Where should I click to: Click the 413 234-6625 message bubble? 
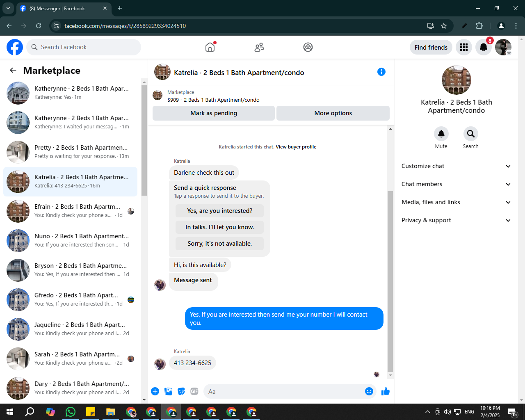pos(192,363)
